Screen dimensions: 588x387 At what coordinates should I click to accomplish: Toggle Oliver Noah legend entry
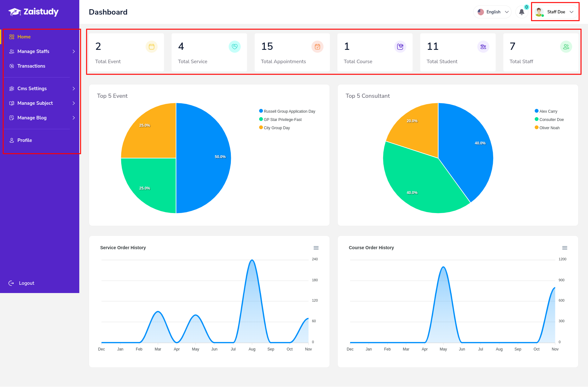[x=547, y=128]
